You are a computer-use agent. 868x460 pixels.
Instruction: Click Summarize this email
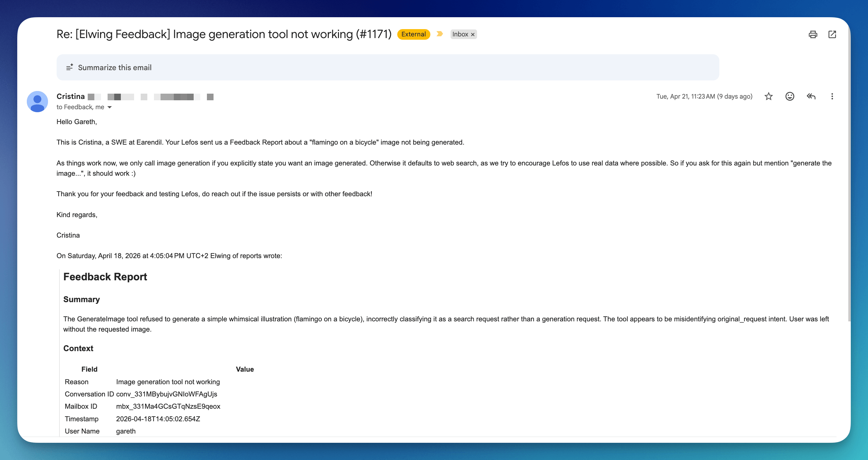pyautogui.click(x=115, y=68)
